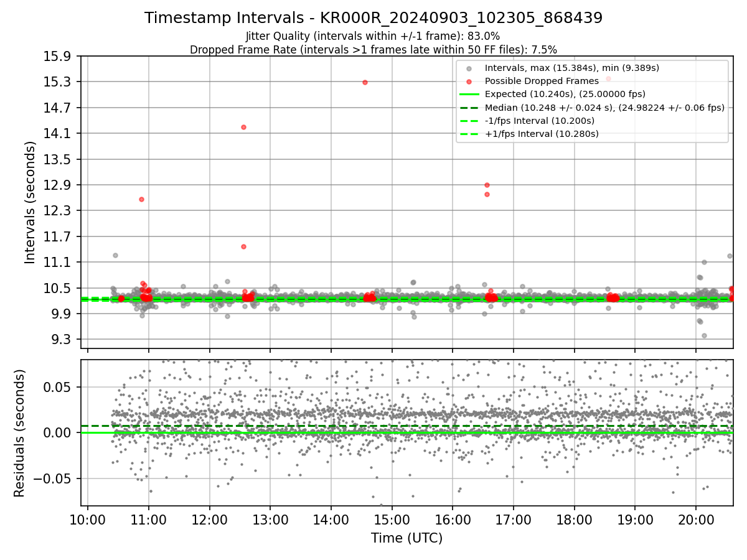Image resolution: width=747 pixels, height=560 pixels.
Task: Click the Dropped Frame Rate subtitle text
Action: pyautogui.click(x=374, y=49)
